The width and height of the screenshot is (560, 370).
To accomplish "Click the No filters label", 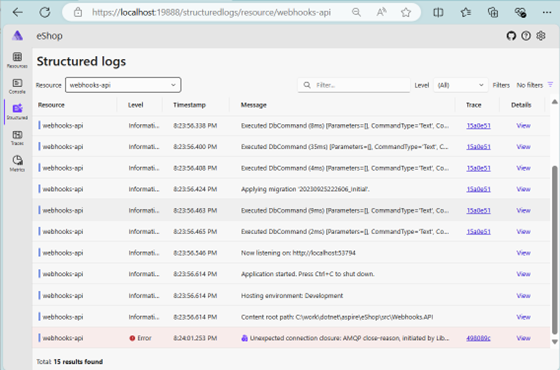I will [530, 85].
